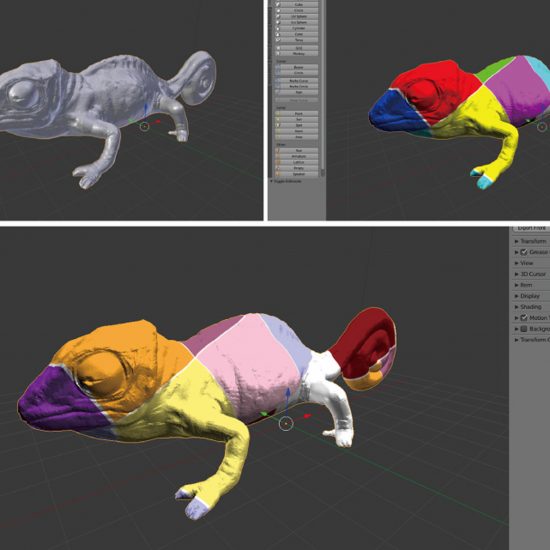Image resolution: width=550 pixels, height=550 pixels.
Task: Expand the Item panel
Action: tap(523, 285)
